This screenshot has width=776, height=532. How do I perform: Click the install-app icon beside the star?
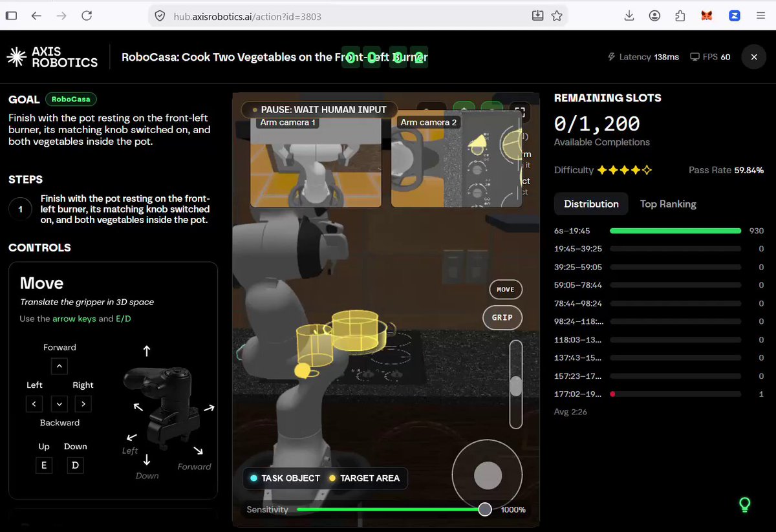tap(537, 16)
